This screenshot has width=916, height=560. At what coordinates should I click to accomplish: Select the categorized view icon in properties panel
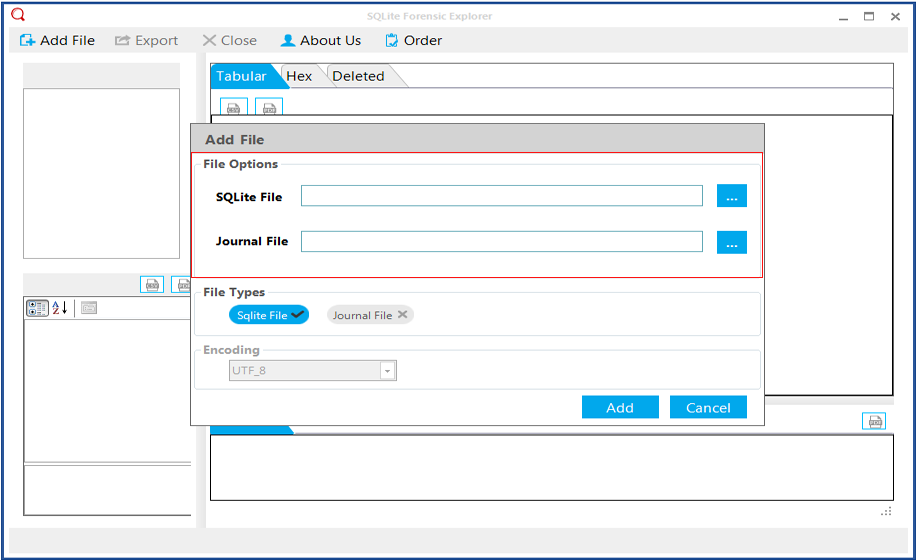click(x=37, y=308)
